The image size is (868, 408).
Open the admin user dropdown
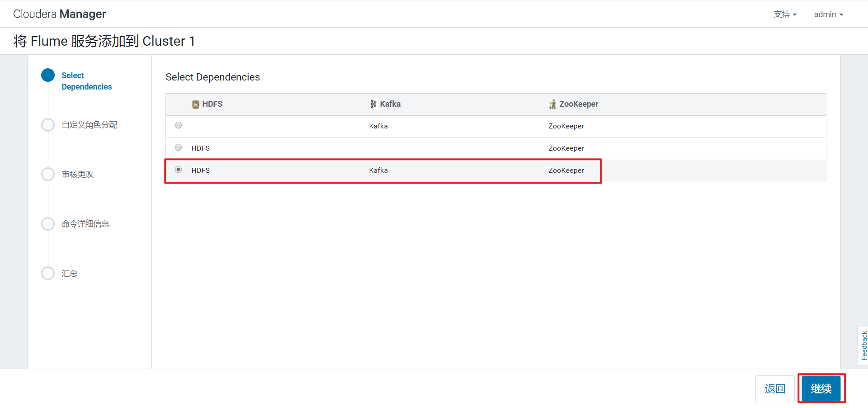click(829, 14)
